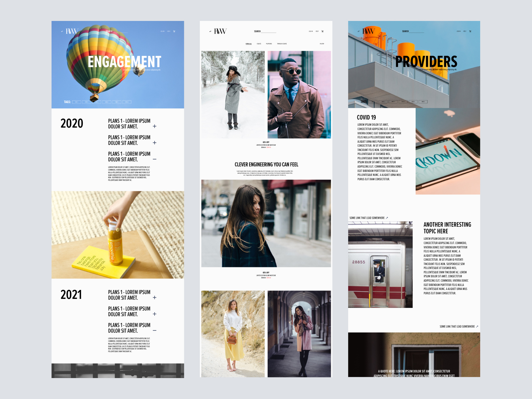Click the RW logo on Engagement page

pos(72,31)
